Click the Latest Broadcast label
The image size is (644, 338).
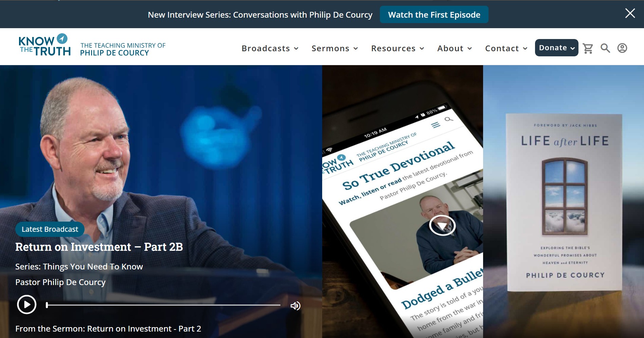point(50,229)
